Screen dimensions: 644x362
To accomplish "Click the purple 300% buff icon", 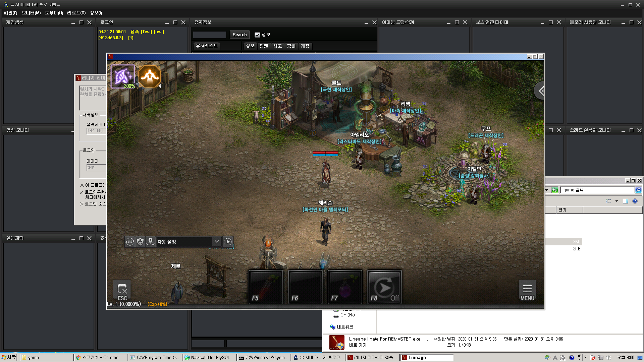I will coord(123,76).
